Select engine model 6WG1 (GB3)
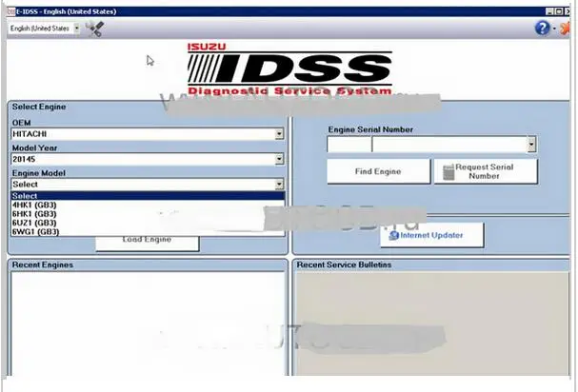This screenshot has width=578, height=392. [148, 231]
